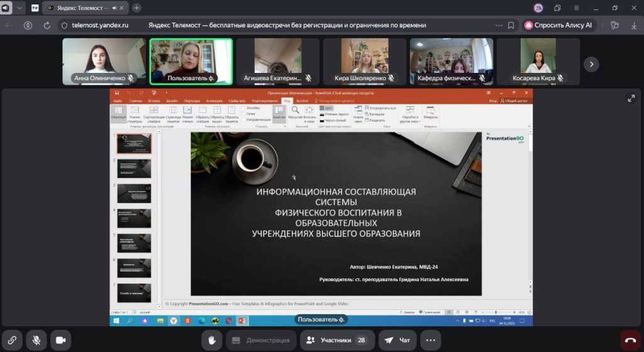Copy the meeting invite link icon

coord(12,340)
